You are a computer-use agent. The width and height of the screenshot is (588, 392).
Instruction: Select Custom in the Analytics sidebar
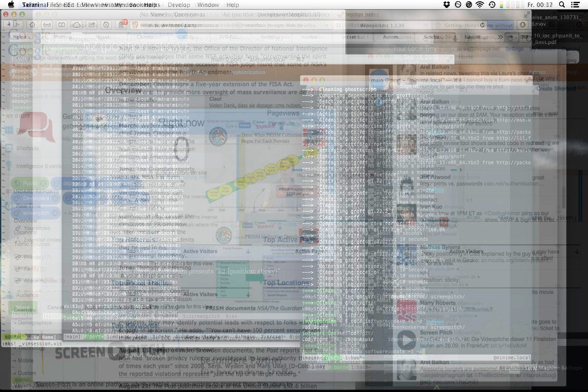(27, 373)
